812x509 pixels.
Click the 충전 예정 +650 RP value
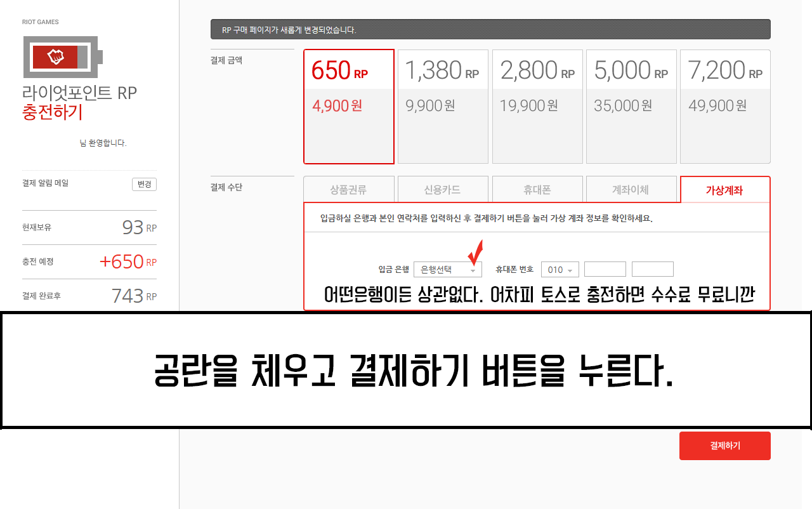128,261
